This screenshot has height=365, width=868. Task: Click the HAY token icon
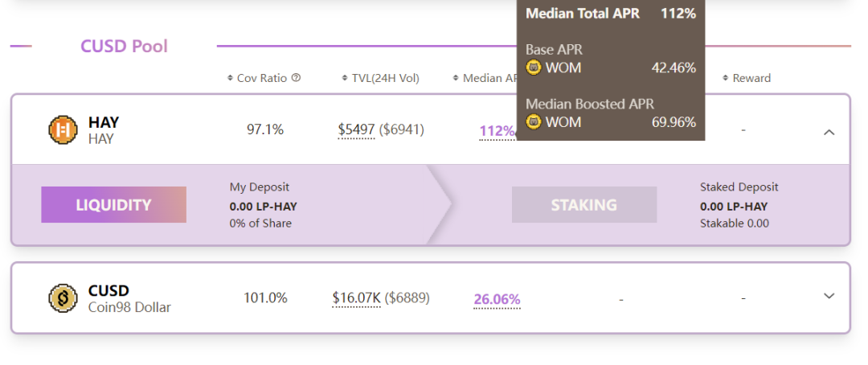62,130
